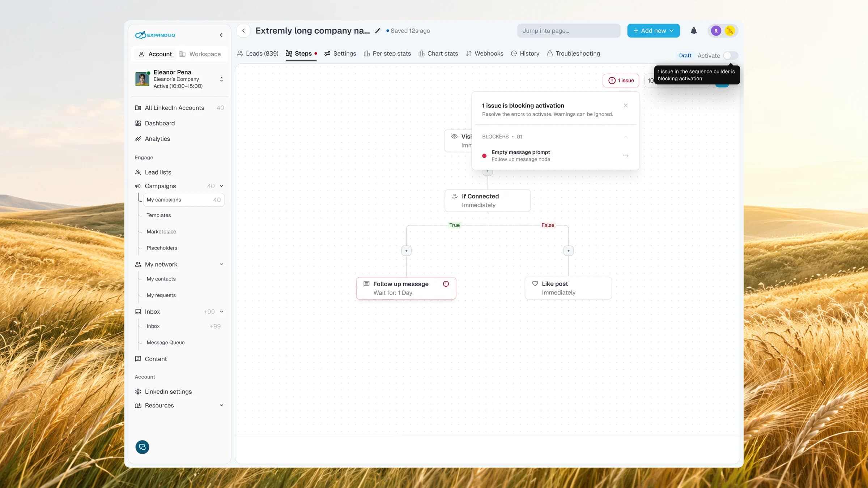Focus the Jump into page search field

click(569, 31)
